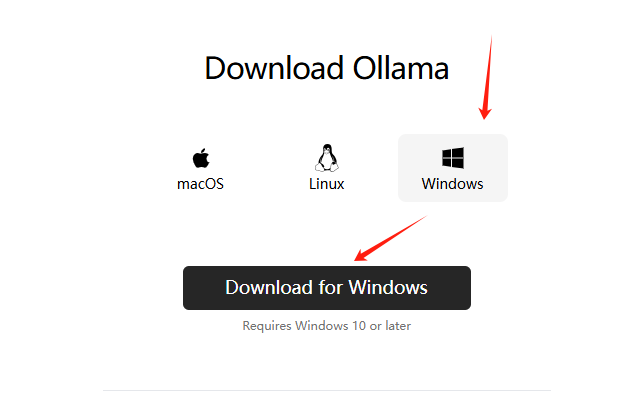This screenshot has height=406, width=628.
Task: Click the word 'Ollama' in the title
Action: [x=401, y=68]
